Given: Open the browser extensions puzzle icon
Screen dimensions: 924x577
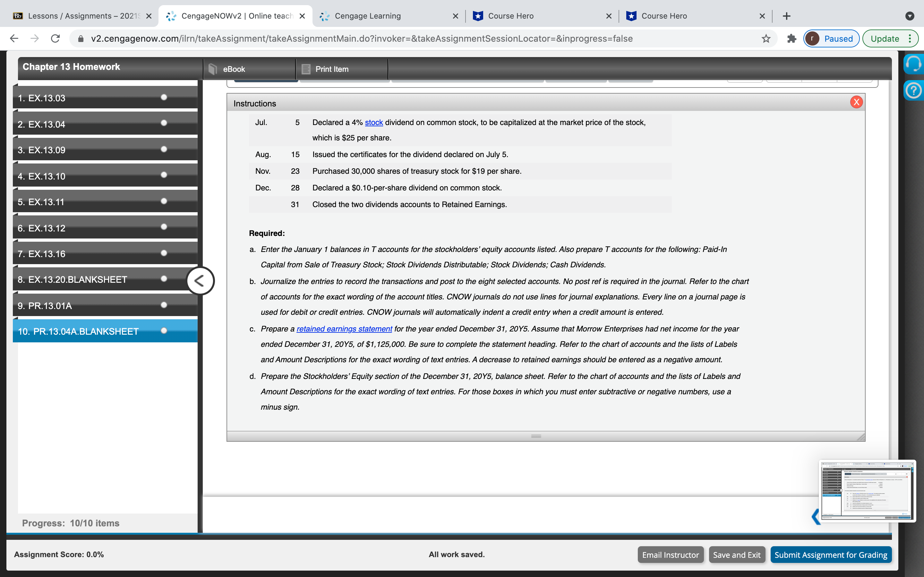Looking at the screenshot, I should (x=791, y=38).
